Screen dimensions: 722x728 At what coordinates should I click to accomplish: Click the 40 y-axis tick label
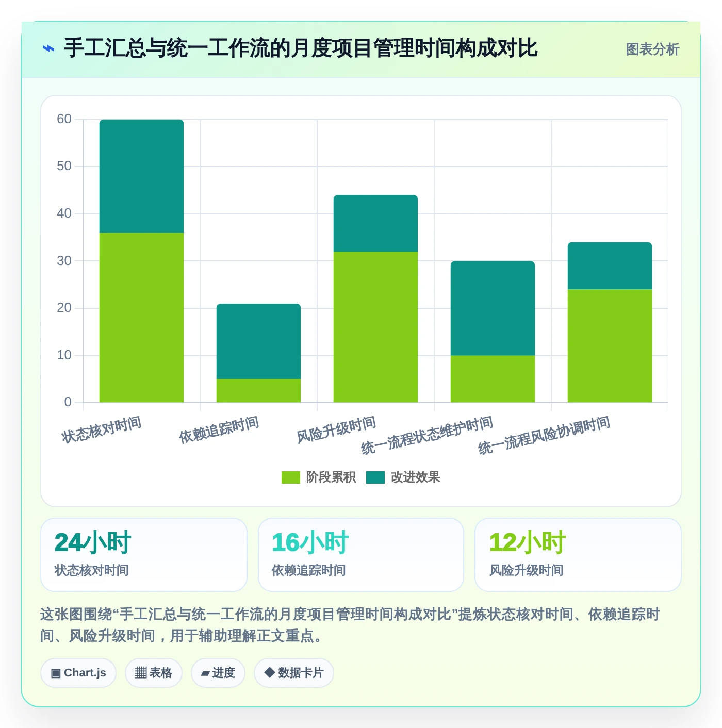(64, 213)
